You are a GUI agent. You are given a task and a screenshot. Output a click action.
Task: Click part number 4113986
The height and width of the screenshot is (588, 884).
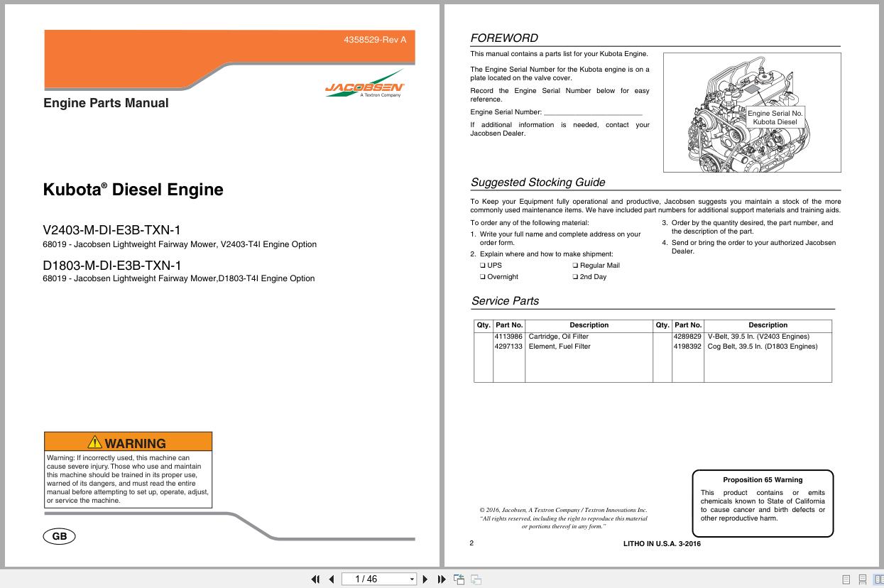coord(508,337)
